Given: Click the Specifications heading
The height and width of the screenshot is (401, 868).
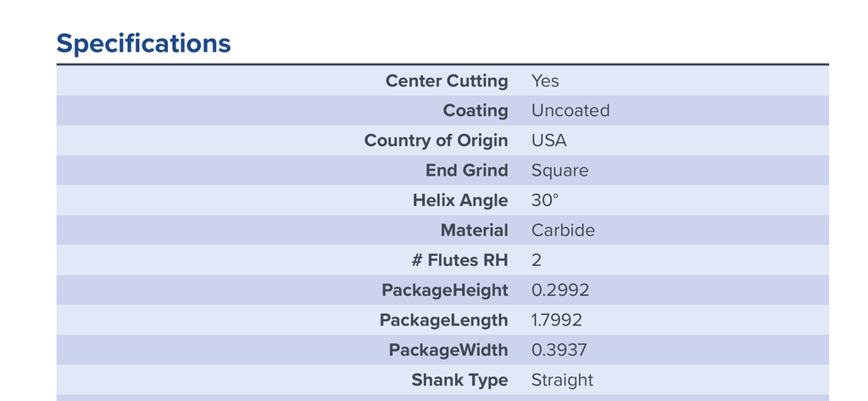Looking at the screenshot, I should coord(143,44).
